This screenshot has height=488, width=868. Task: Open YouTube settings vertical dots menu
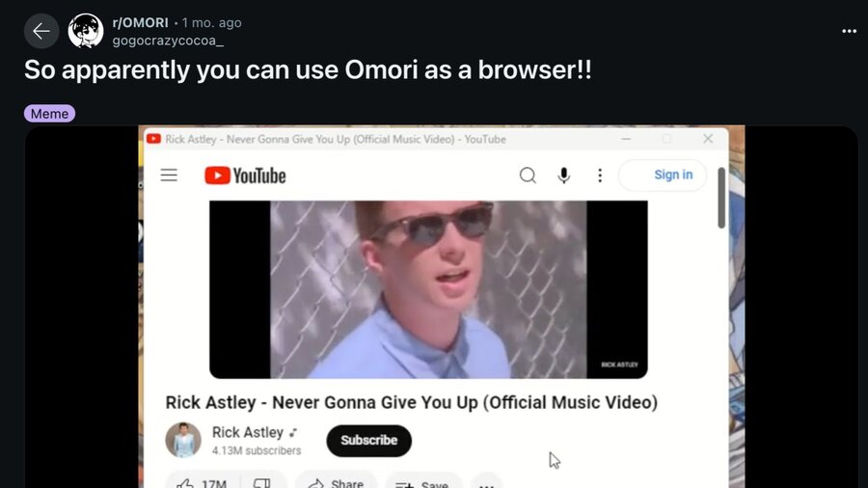[600, 176]
